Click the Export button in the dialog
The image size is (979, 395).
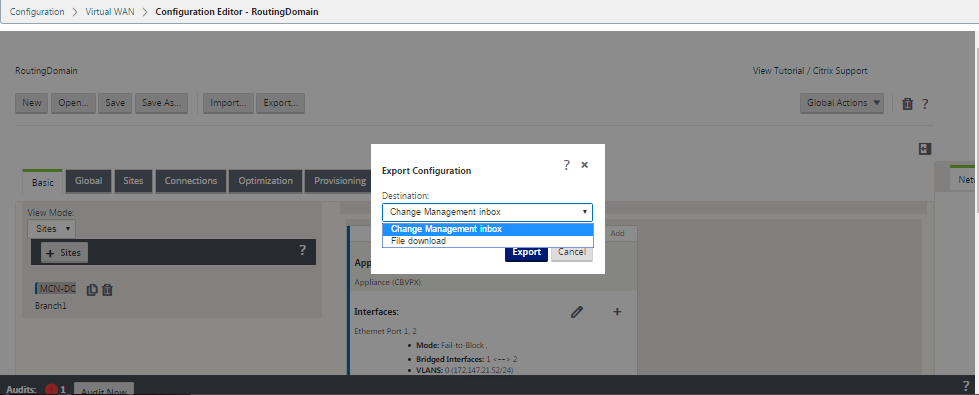click(x=526, y=252)
